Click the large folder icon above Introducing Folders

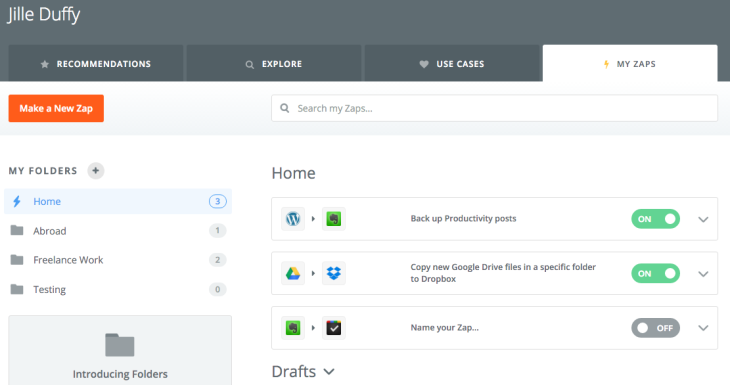point(120,345)
